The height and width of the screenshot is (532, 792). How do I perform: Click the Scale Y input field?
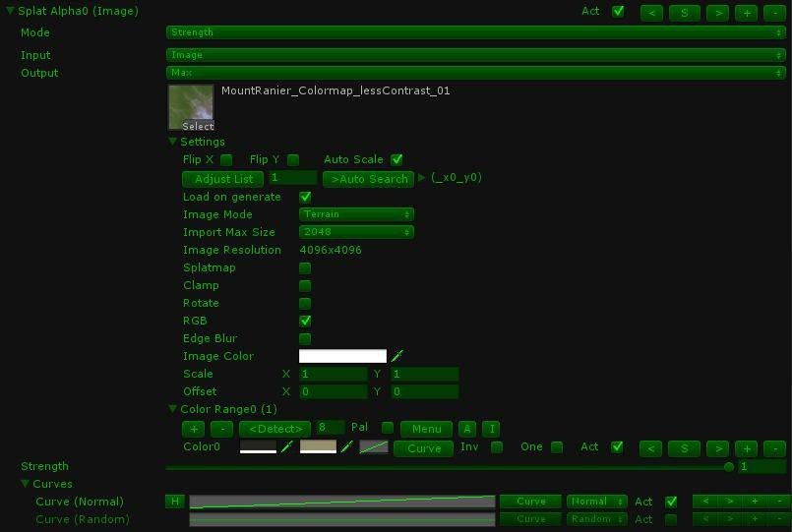[x=425, y=374]
